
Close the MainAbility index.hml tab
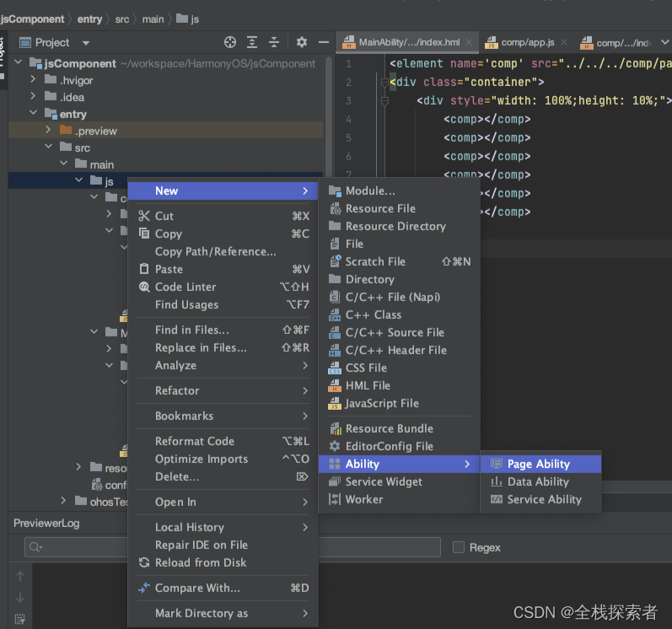[469, 42]
